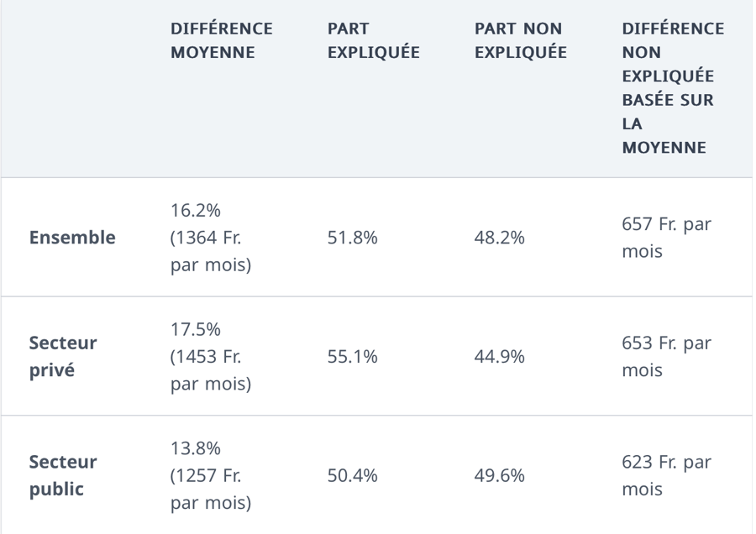Select the "653 Fr. par mois" cell
The height and width of the screenshot is (534, 756).
666,357
